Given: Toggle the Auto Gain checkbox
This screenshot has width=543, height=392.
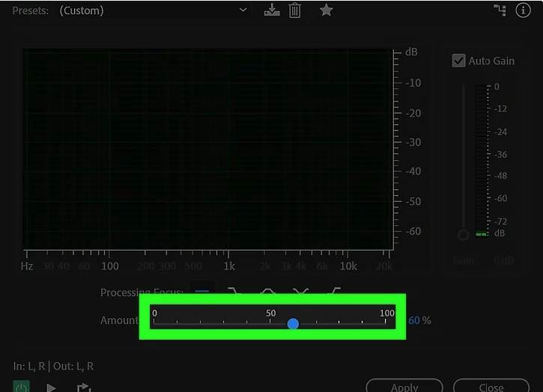Looking at the screenshot, I should tap(459, 61).
